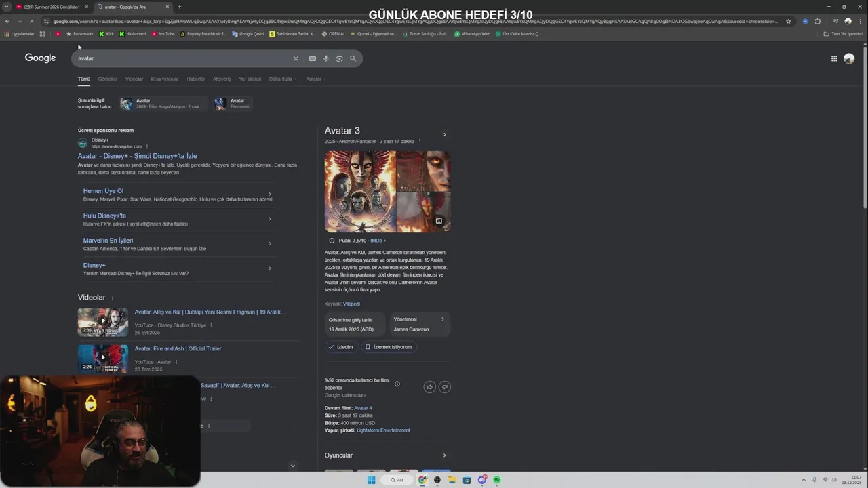The width and height of the screenshot is (868, 488).
Task: Select Avatar Film serisi chip
Action: [233, 103]
